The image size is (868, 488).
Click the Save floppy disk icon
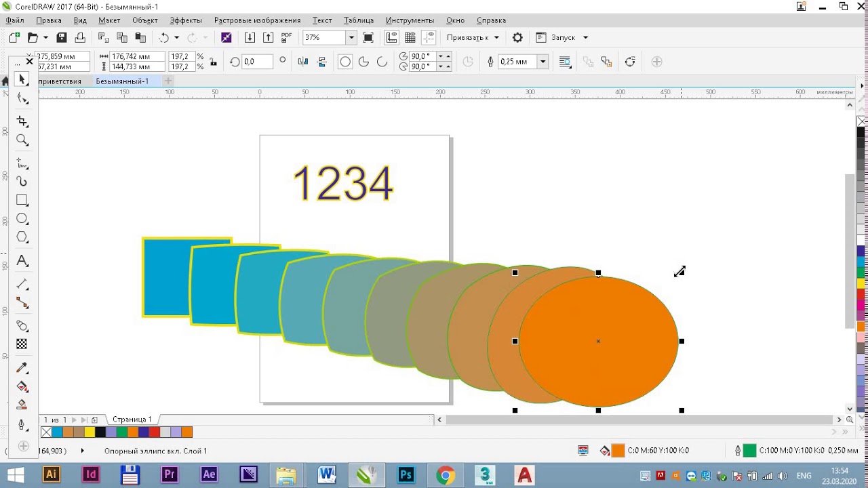point(62,37)
